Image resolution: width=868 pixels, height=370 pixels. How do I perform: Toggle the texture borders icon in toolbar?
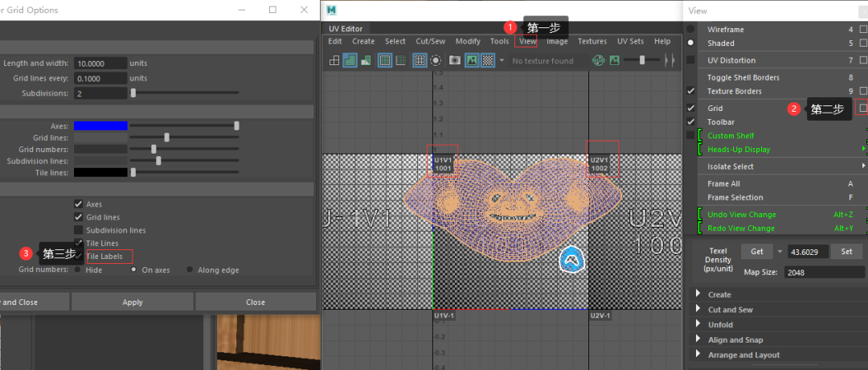pyautogui.click(x=384, y=60)
